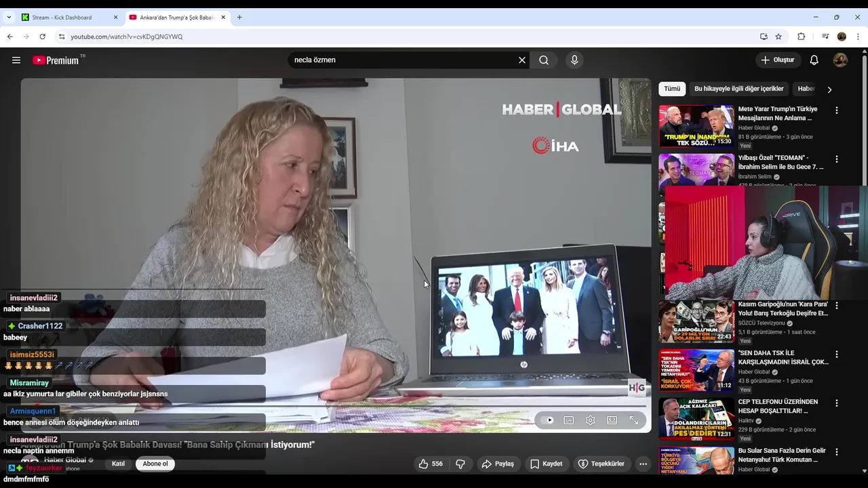Viewport: 868px width, 488px height.
Task: Open options for SEN DAHA TSK video
Action: (x=837, y=354)
